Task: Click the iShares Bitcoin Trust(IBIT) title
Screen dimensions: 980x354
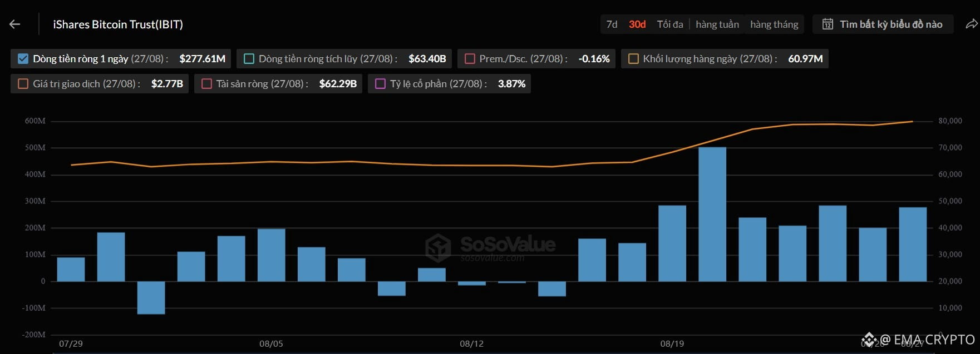Action: point(118,24)
